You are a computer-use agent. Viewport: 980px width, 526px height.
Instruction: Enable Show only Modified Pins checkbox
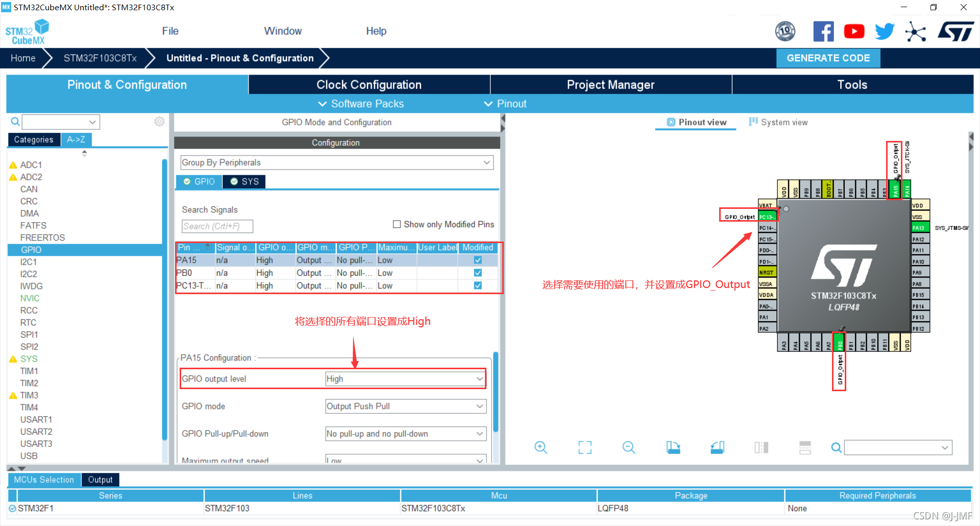tap(397, 224)
